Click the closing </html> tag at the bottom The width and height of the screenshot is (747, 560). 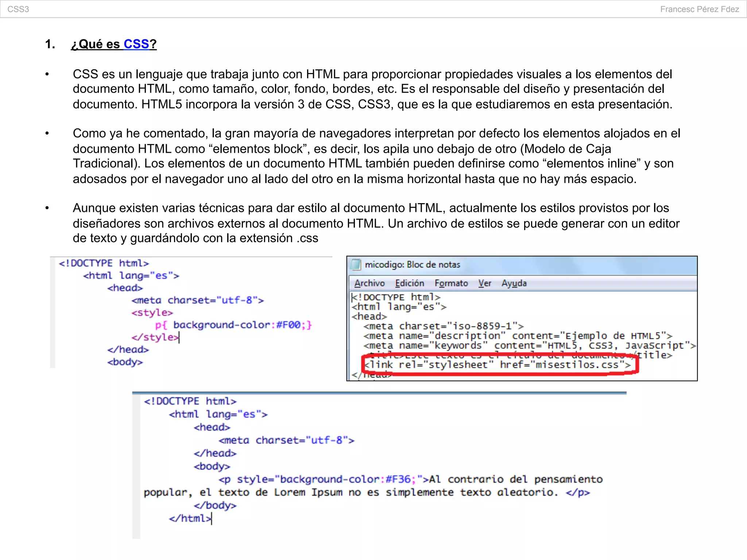pyautogui.click(x=190, y=518)
